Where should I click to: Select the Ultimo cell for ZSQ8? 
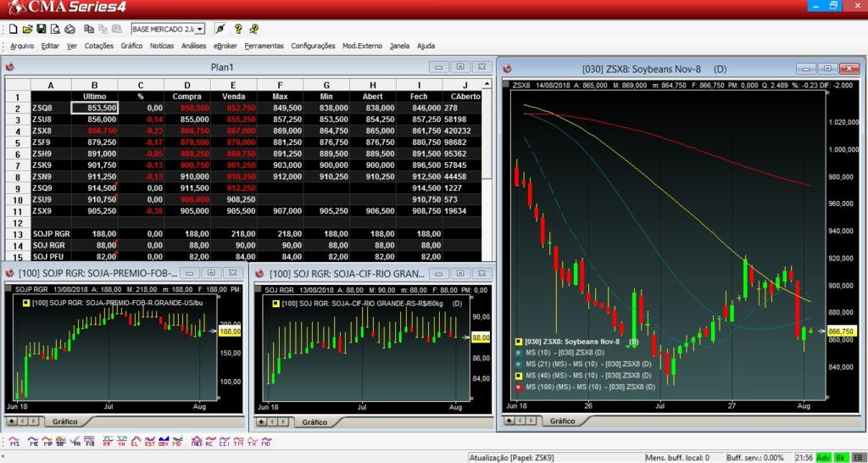(x=94, y=108)
